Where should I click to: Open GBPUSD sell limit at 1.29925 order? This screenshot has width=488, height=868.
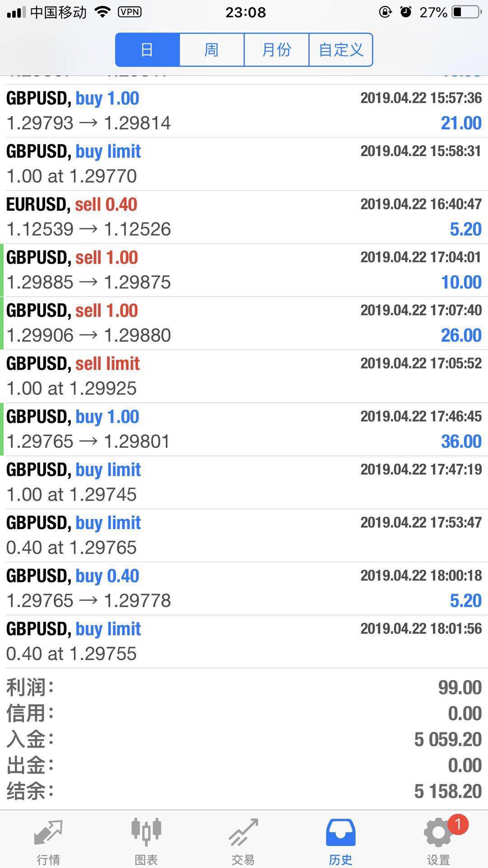(x=244, y=376)
